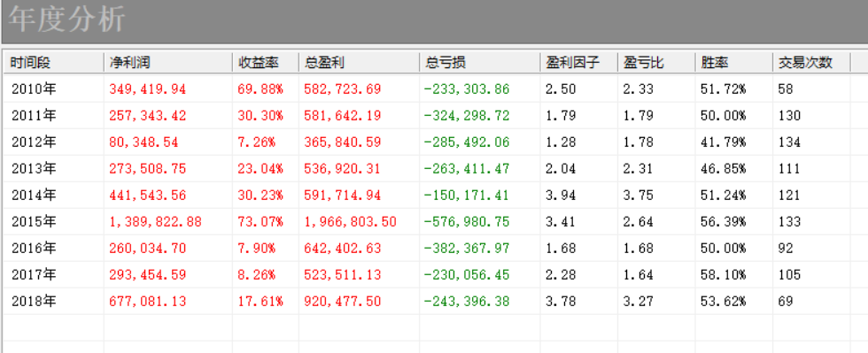The width and height of the screenshot is (868, 353).
Task: Click the 1,389,822.88 net profit cell
Action: click(156, 222)
